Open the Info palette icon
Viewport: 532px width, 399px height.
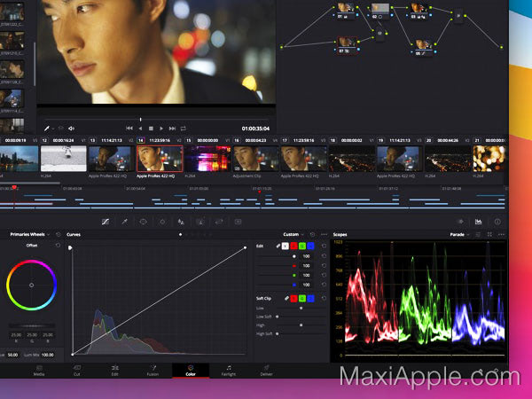pyautogui.click(x=497, y=222)
